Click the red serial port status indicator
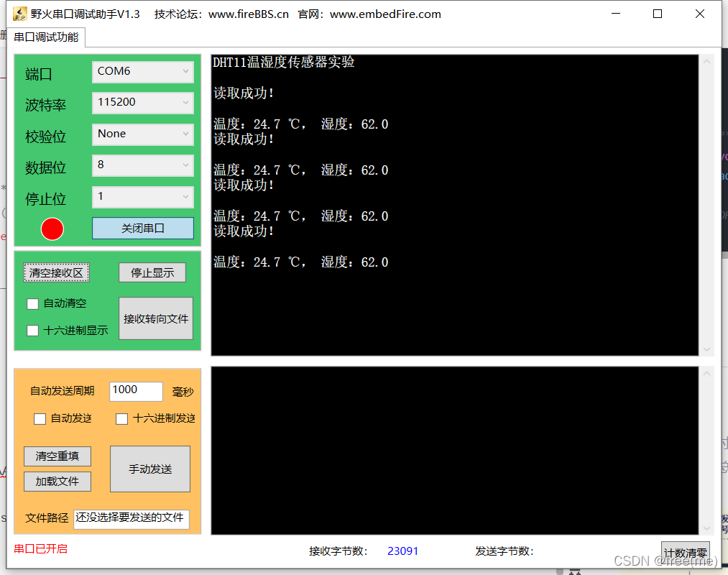728x575 pixels. pos(52,229)
